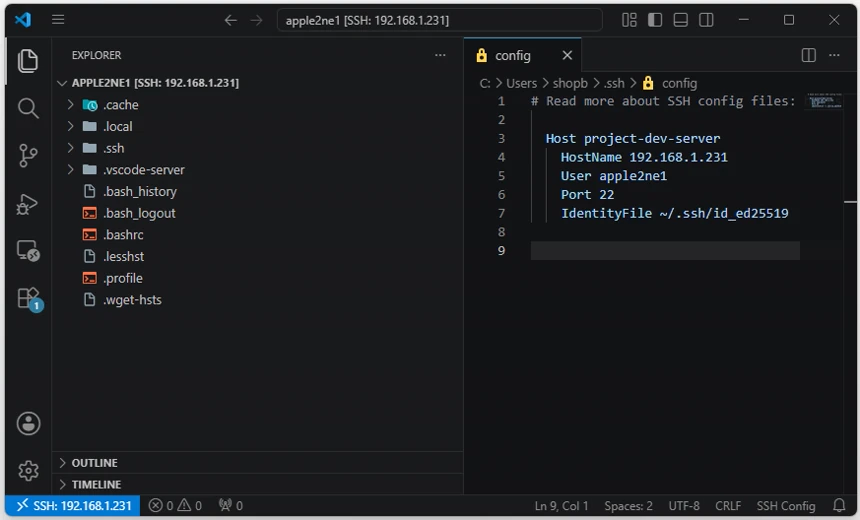Click the C: breadcrumb segment

coord(485,83)
